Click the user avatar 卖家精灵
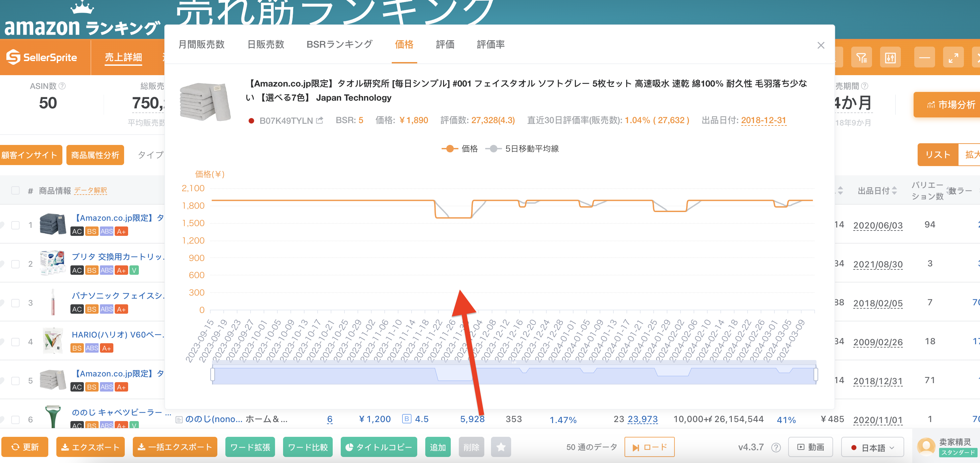The image size is (980, 463). 926,447
